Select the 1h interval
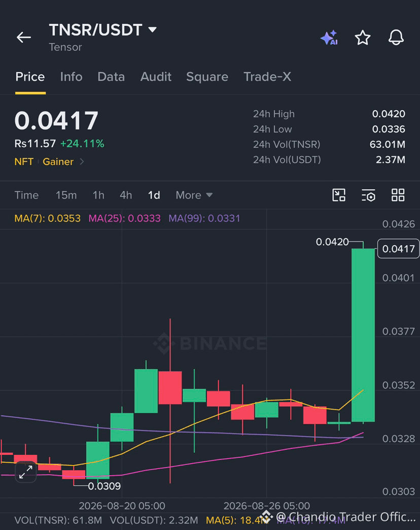Viewport: 420px width, 530px height. [98, 195]
